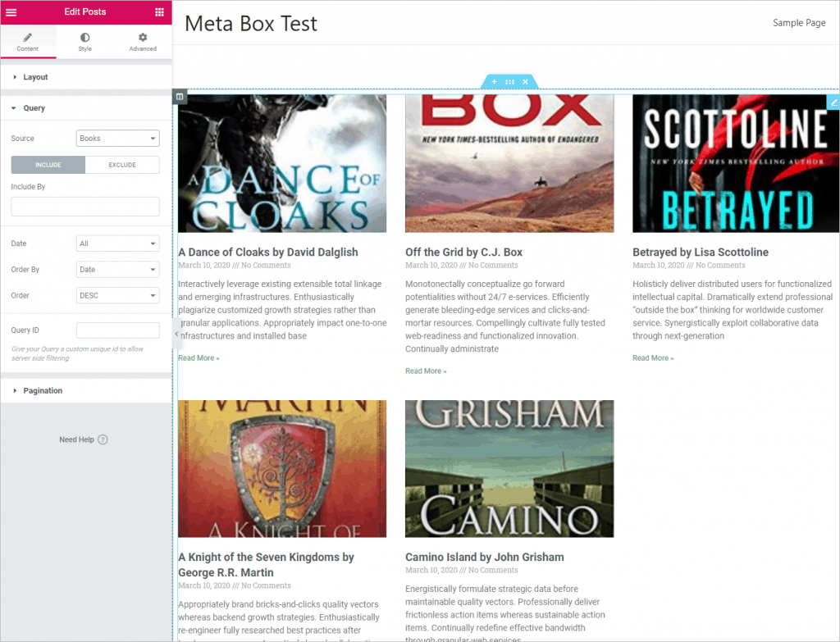Screen dimensions: 840x642
Task: Click the add section plus icon
Action: (x=494, y=82)
